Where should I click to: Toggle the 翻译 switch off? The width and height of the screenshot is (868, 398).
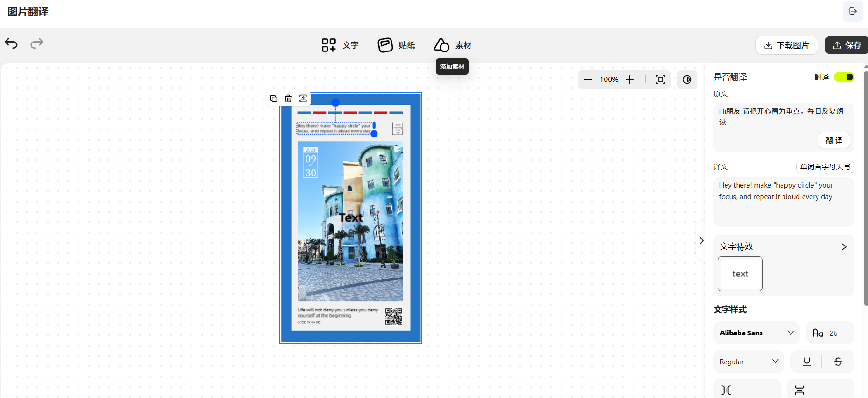(x=844, y=77)
